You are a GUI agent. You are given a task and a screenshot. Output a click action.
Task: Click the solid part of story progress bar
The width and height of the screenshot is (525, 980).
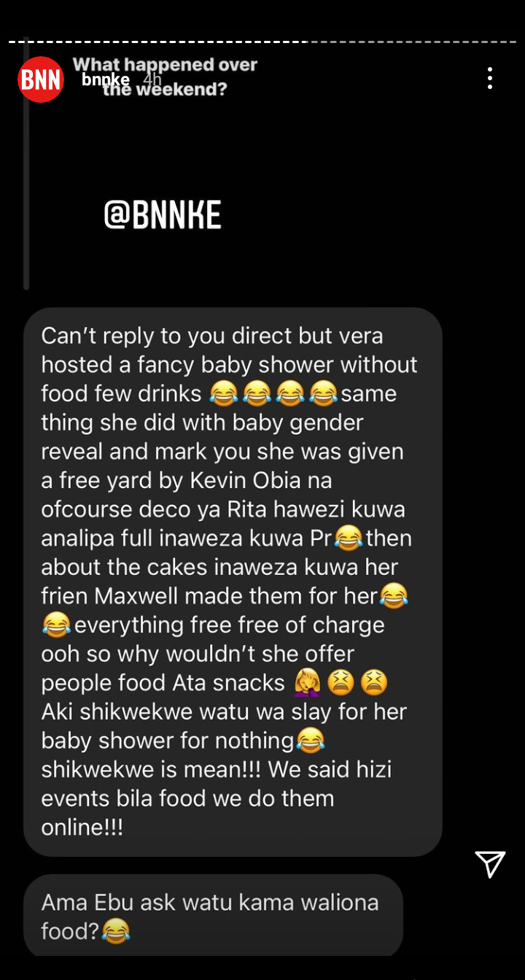[x=157, y=42]
